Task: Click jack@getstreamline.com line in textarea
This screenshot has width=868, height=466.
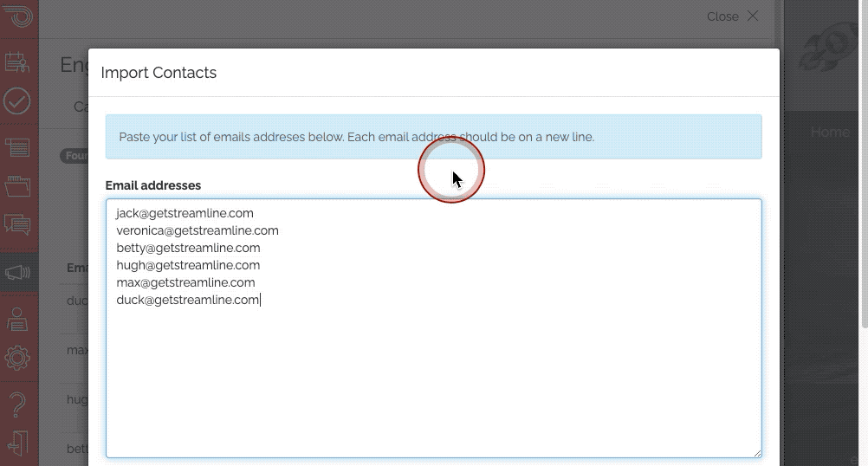Action: [185, 213]
